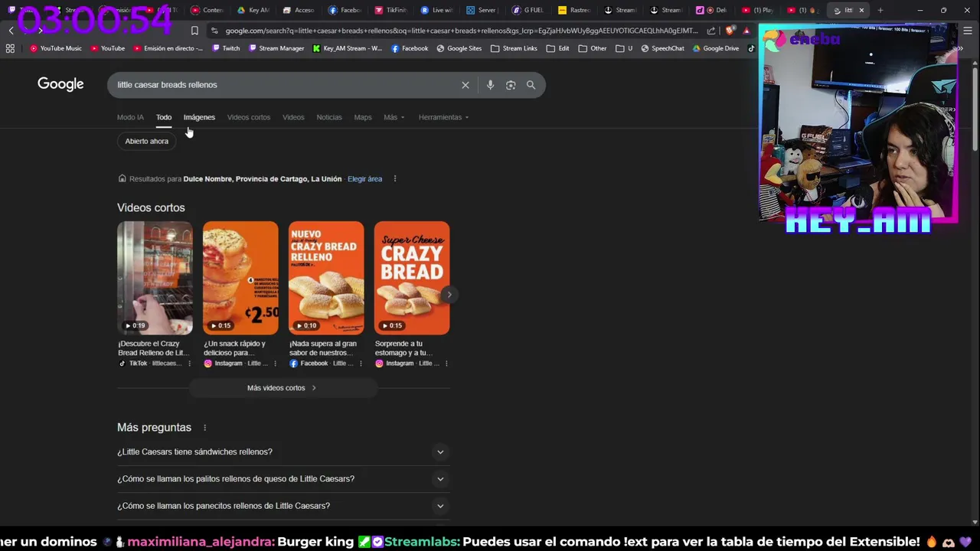Open Brave Shields lion icon

tap(729, 31)
